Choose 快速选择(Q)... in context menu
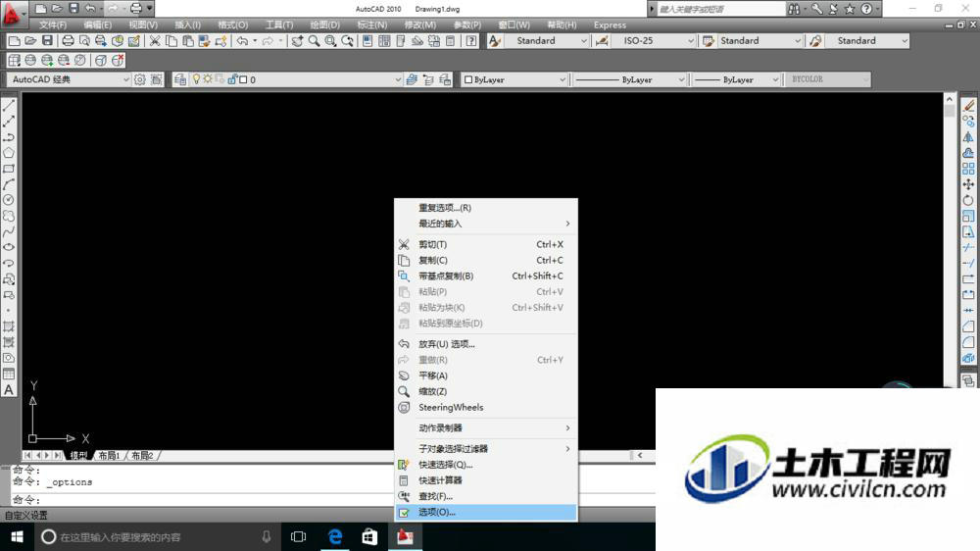980x551 pixels. (x=486, y=465)
